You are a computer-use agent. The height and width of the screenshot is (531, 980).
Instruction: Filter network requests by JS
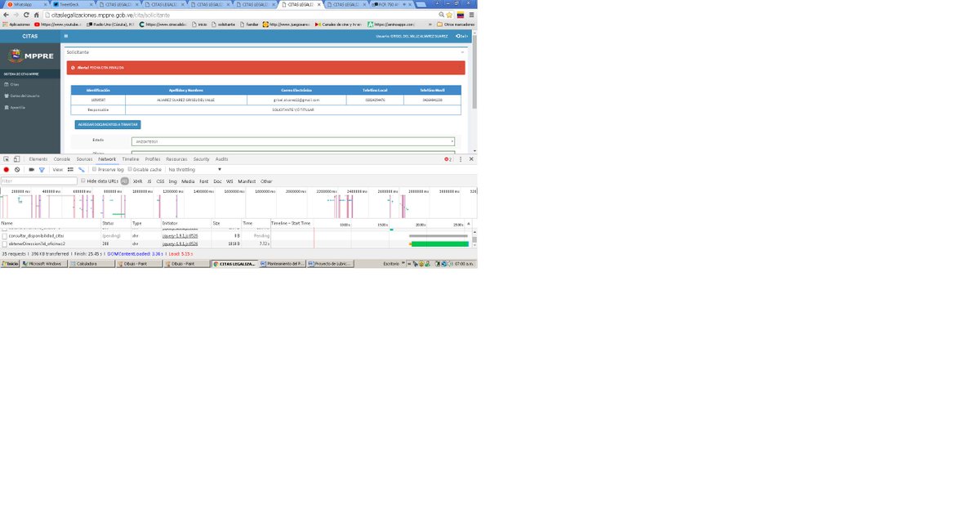[x=149, y=181]
